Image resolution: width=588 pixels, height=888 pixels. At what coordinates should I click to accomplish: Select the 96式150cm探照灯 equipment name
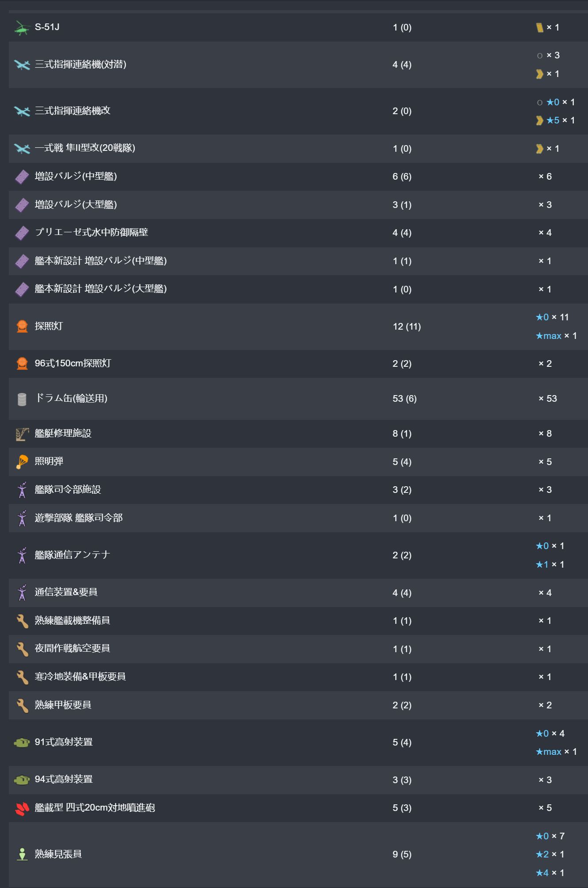73,363
